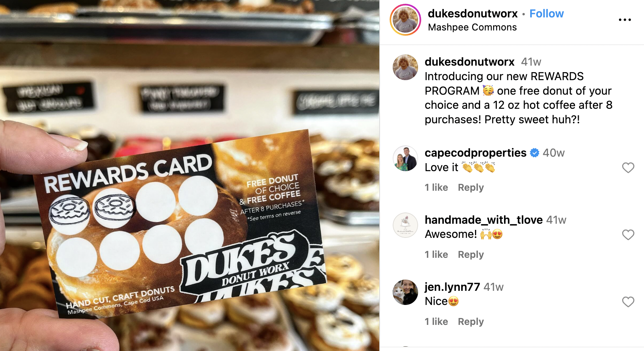Click the rewards card post photo

point(190,175)
